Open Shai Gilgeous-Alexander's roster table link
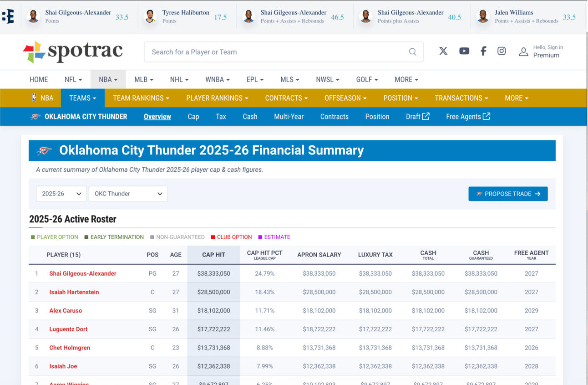 click(x=83, y=273)
